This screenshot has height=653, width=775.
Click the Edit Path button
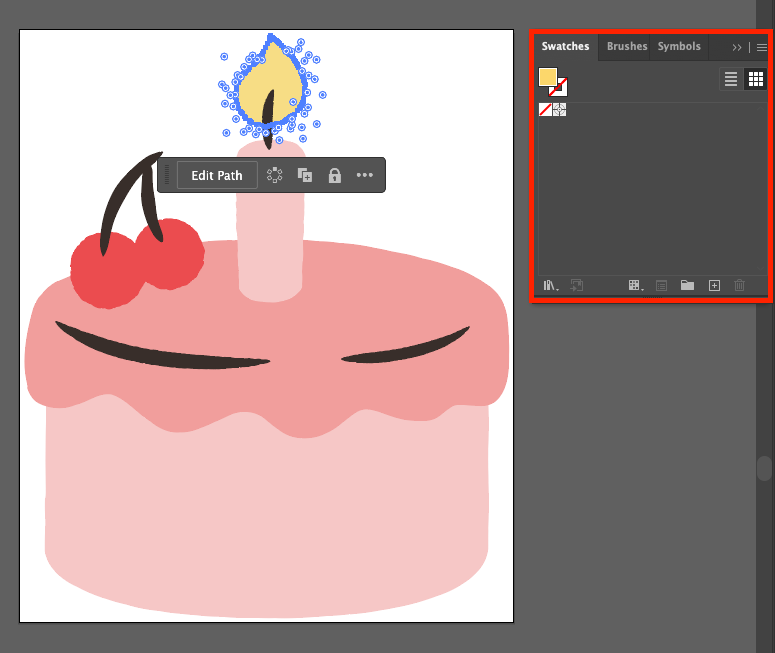tap(217, 175)
